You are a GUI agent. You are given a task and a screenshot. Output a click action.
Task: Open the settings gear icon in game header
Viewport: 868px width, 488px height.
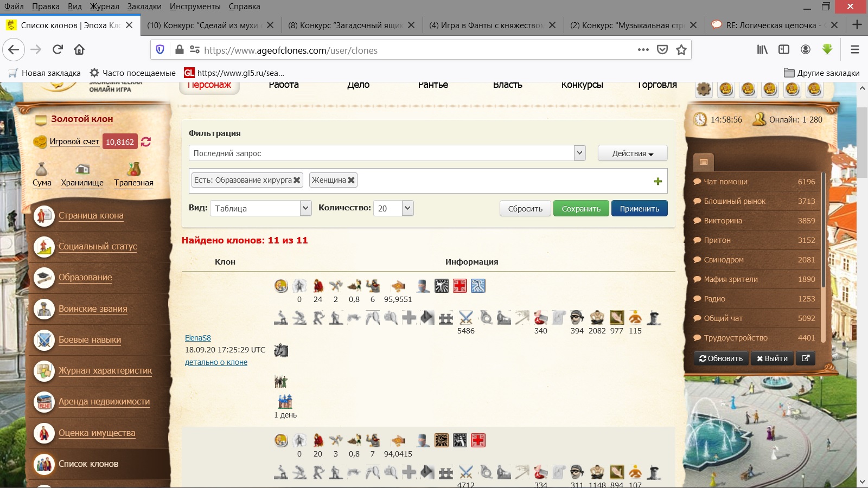(704, 89)
